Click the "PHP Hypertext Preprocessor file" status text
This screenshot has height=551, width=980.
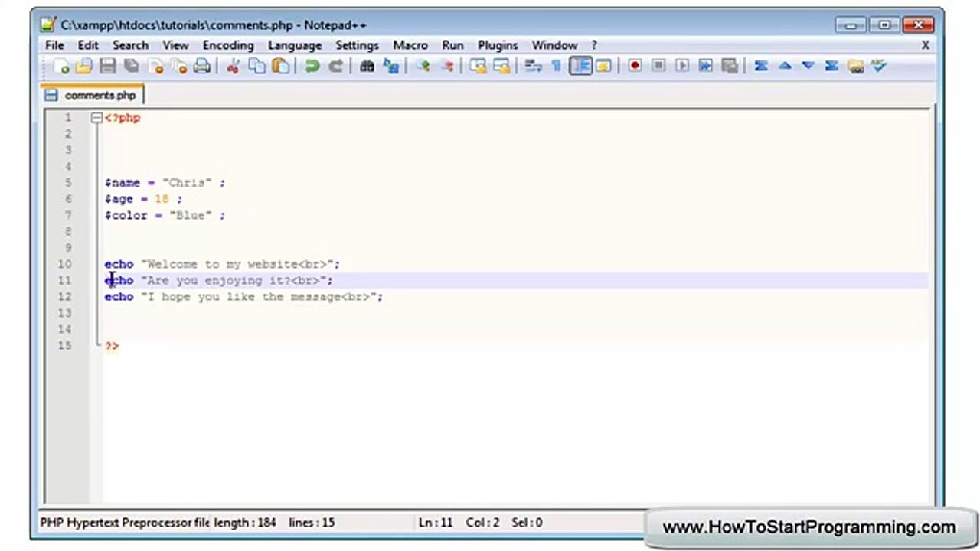pyautogui.click(x=125, y=523)
